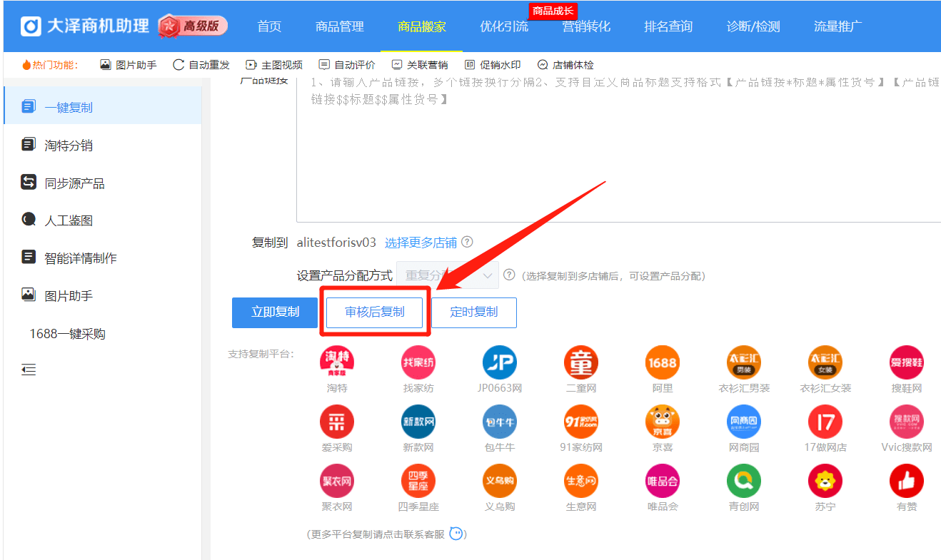Open 图片助手 in the hot functions bar
Screen dimensions: 941x560
129,65
